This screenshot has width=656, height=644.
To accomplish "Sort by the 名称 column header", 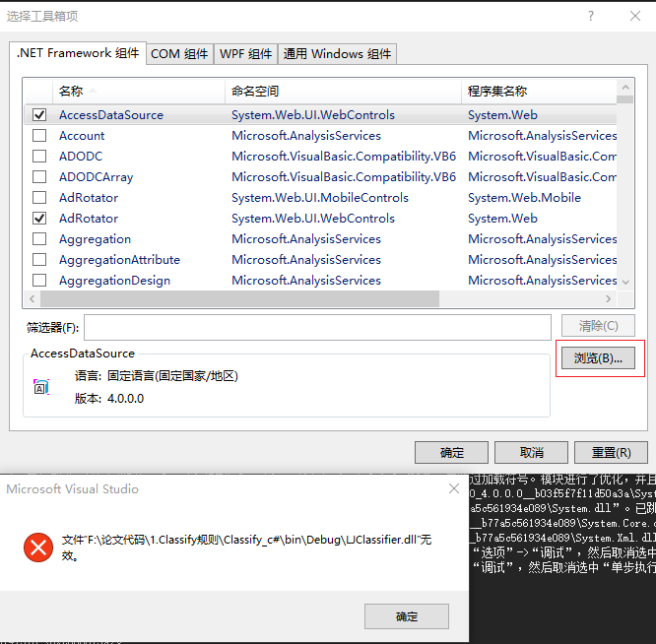I will pos(139,91).
